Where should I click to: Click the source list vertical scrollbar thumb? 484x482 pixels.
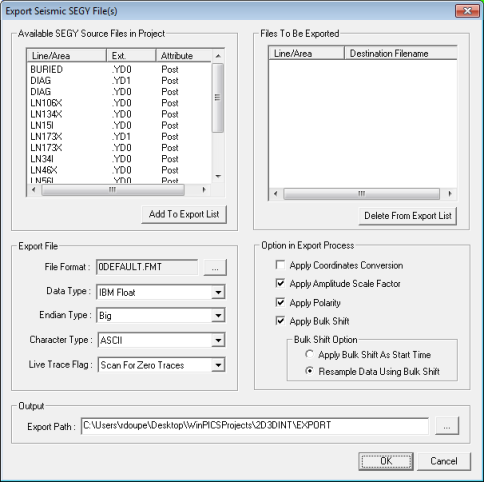[x=218, y=98]
